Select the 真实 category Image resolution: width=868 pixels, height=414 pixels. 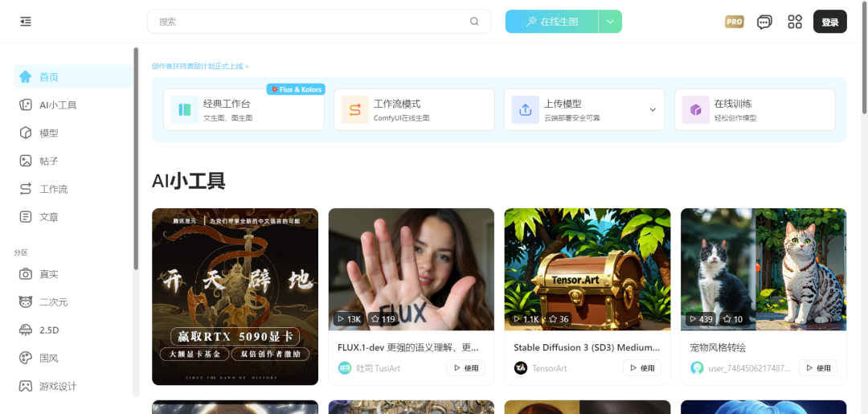pyautogui.click(x=73, y=274)
